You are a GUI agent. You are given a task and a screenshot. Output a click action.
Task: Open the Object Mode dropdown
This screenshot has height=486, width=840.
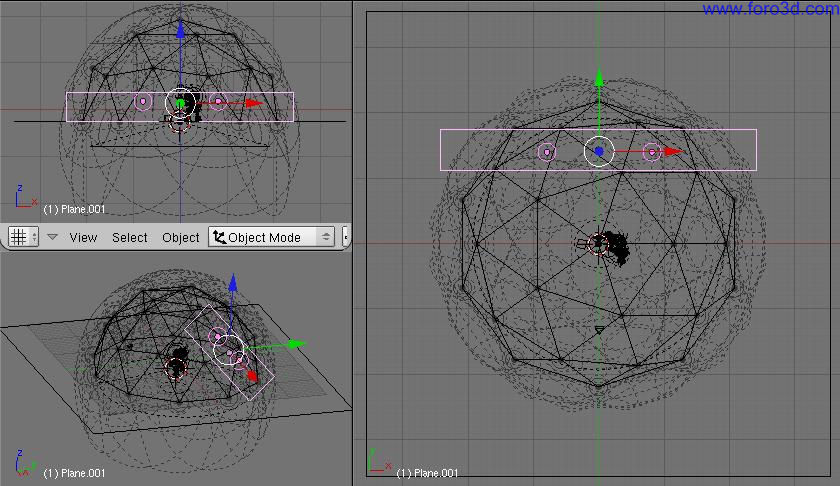[x=271, y=237]
